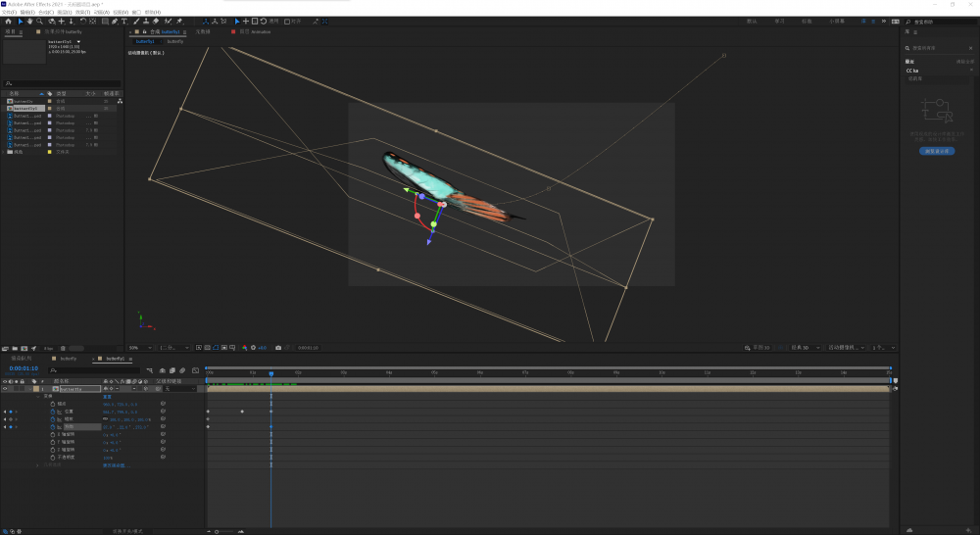Click Change Renderer link in timeline
This screenshot has width=980, height=535.
(117, 465)
